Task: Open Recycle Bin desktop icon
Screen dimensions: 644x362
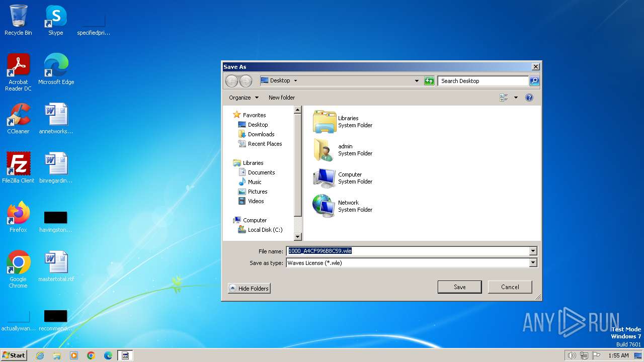Action: coord(18,20)
